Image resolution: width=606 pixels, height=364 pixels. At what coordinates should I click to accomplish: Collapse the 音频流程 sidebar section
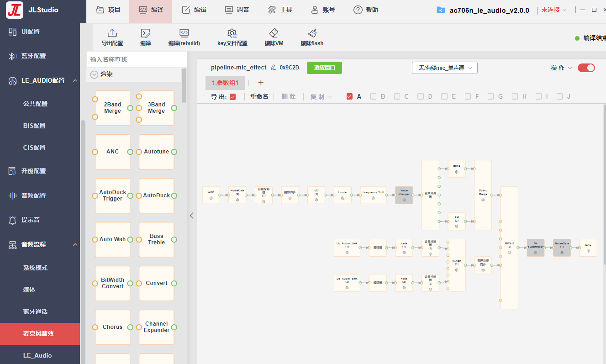coord(75,245)
